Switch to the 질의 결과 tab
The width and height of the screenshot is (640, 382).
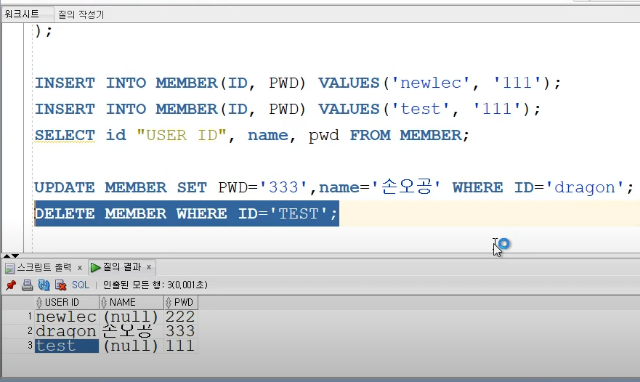(122, 267)
